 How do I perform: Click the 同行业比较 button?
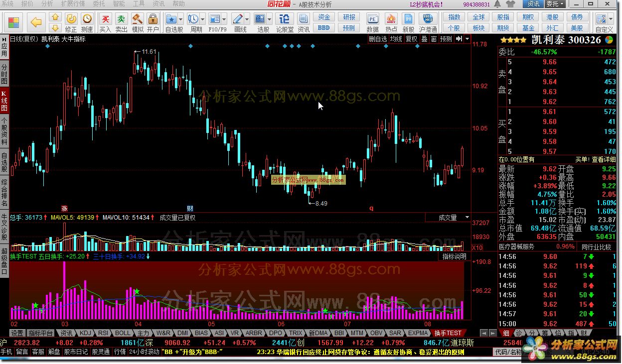597,247
